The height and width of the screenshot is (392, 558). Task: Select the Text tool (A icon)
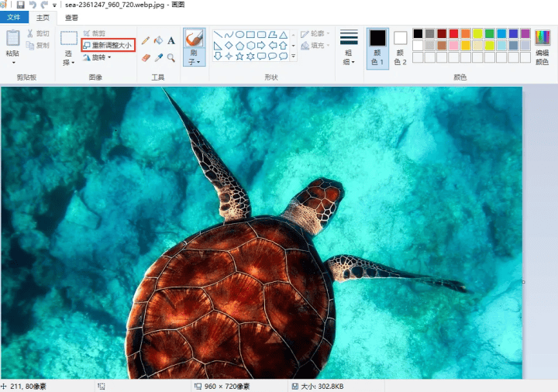coord(171,40)
